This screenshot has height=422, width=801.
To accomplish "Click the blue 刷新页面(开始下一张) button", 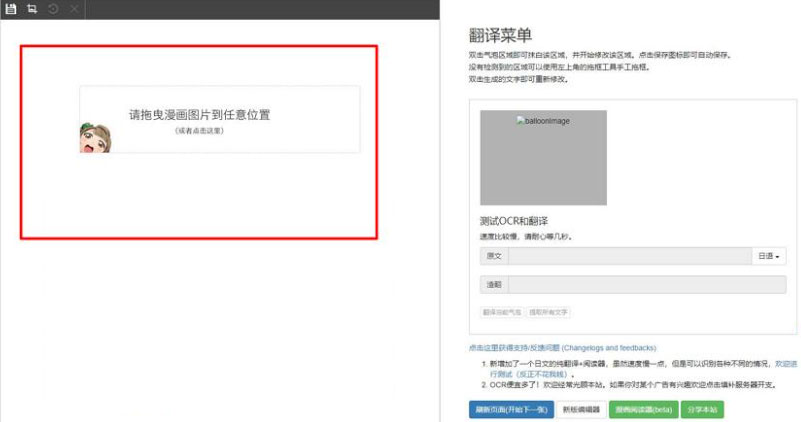I will coord(511,409).
